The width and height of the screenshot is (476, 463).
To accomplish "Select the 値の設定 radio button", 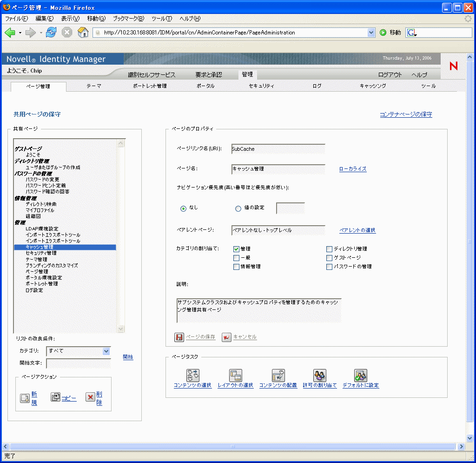I will click(x=238, y=208).
